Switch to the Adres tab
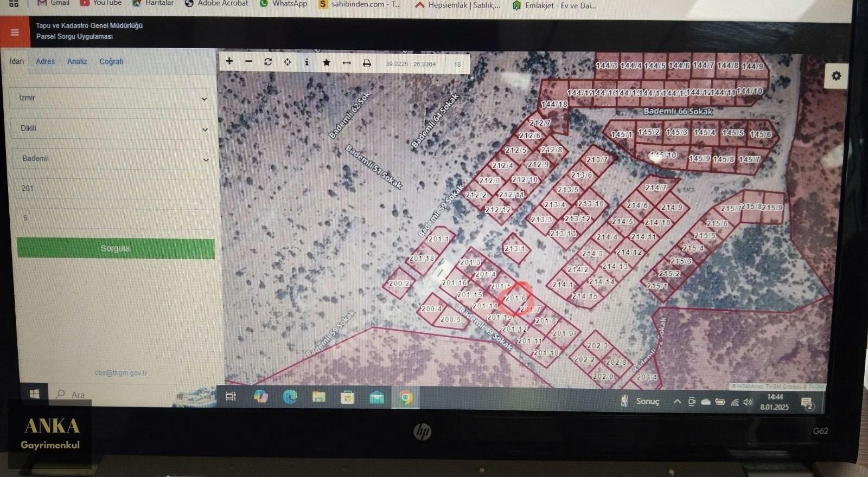This screenshot has height=477, width=868. 46,61
